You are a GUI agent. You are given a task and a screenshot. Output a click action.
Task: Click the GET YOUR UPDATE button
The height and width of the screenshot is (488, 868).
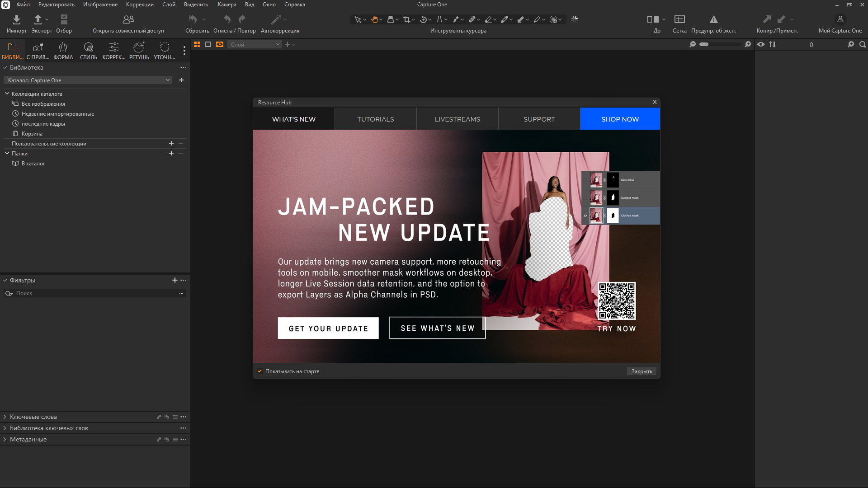pos(328,328)
